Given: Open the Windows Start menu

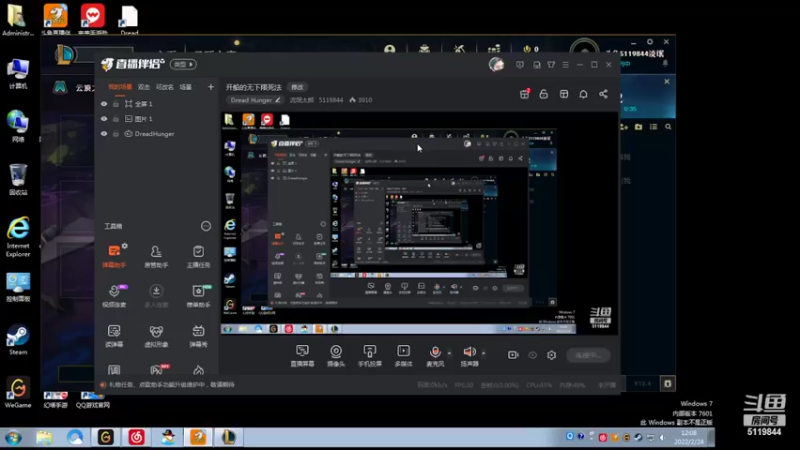Looking at the screenshot, I should (13, 438).
